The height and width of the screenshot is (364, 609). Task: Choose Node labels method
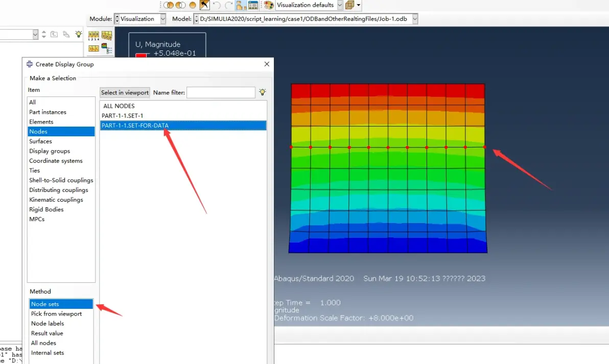pos(48,324)
